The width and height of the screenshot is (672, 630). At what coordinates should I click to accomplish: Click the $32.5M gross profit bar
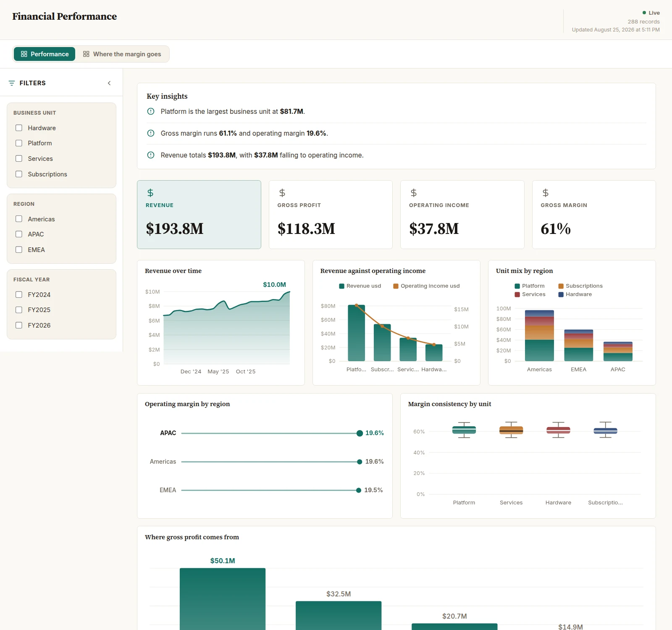339,615
